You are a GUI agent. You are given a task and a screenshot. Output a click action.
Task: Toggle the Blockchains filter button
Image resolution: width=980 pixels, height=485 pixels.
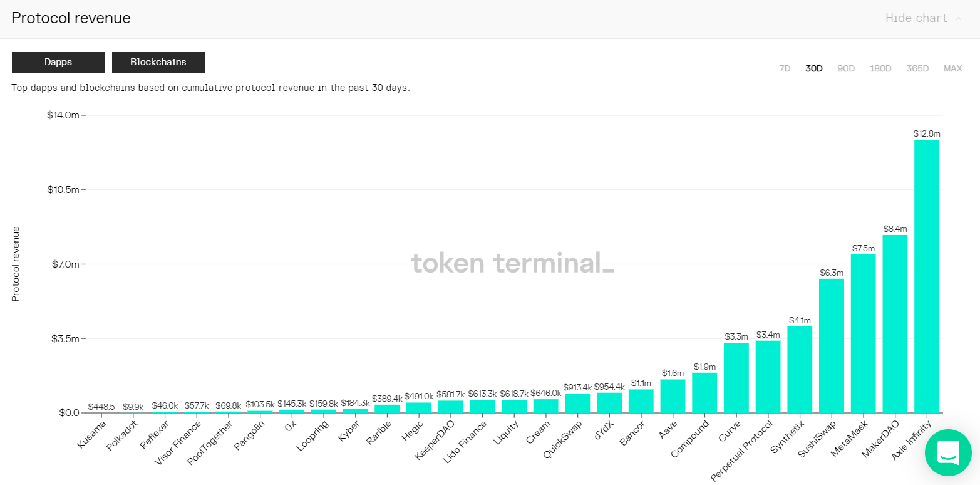158,62
